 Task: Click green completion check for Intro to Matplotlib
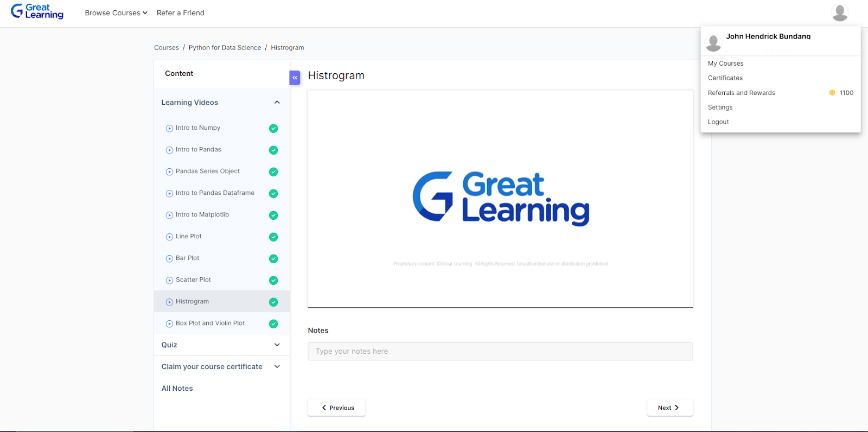coord(273,215)
